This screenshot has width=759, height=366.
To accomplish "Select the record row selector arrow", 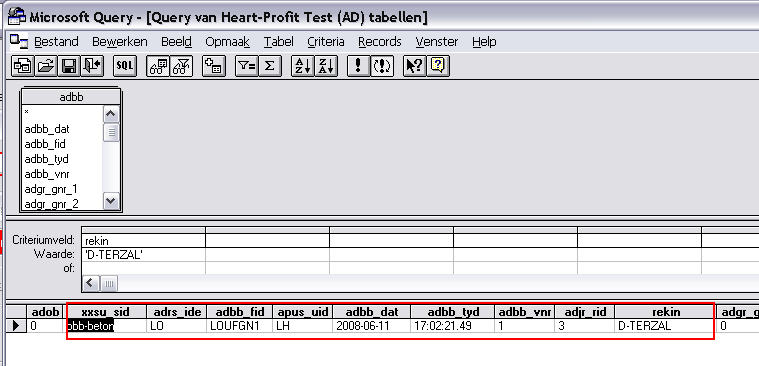I will (15, 326).
